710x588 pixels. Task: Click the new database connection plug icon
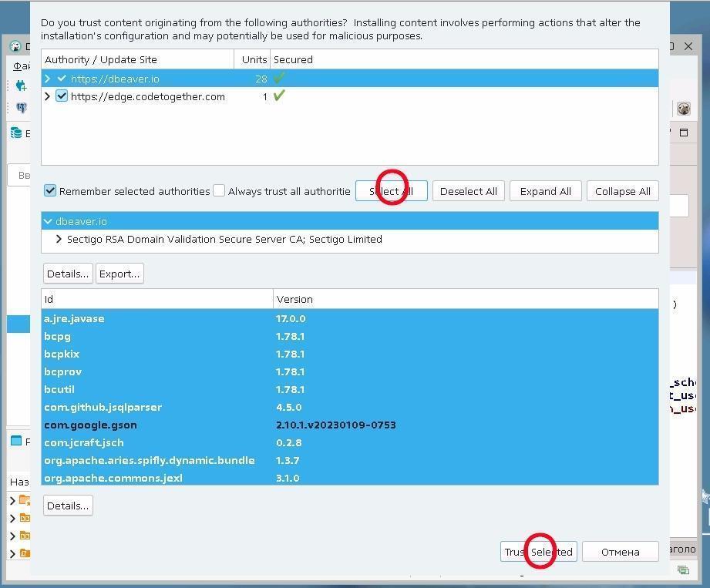pos(21,86)
